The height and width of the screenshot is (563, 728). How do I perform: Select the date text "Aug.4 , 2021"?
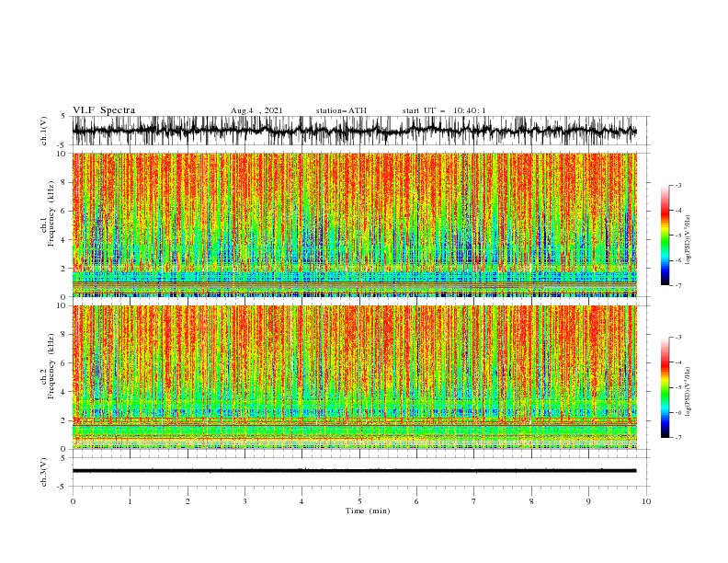tap(256, 110)
